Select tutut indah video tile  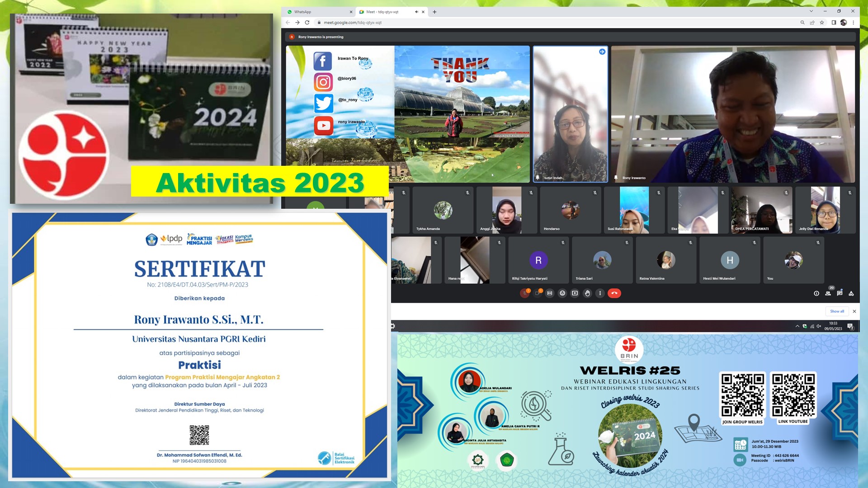click(x=571, y=114)
